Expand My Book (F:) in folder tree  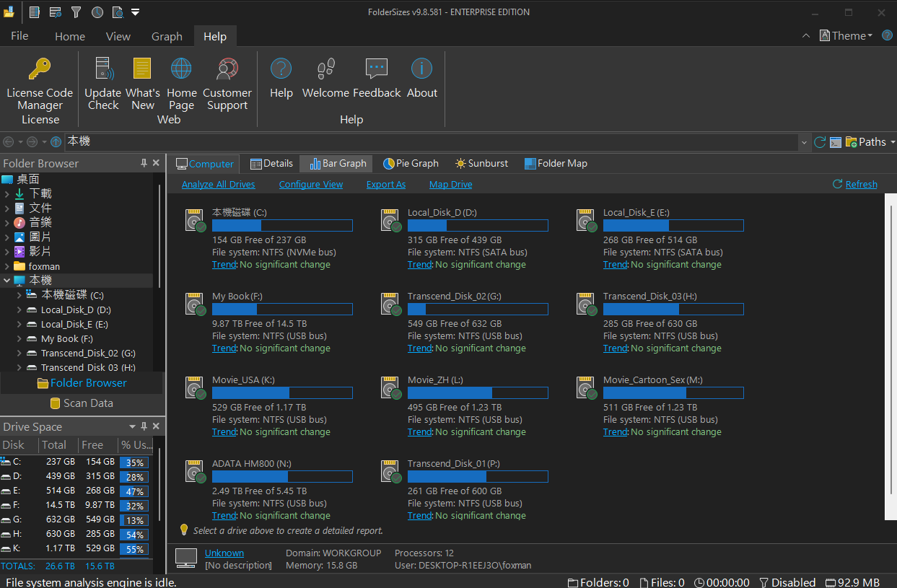19,338
